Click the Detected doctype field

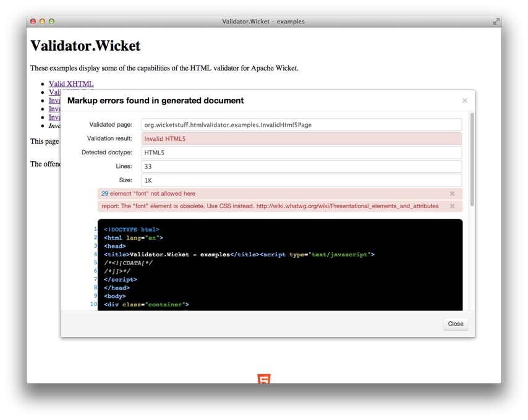[x=302, y=153]
